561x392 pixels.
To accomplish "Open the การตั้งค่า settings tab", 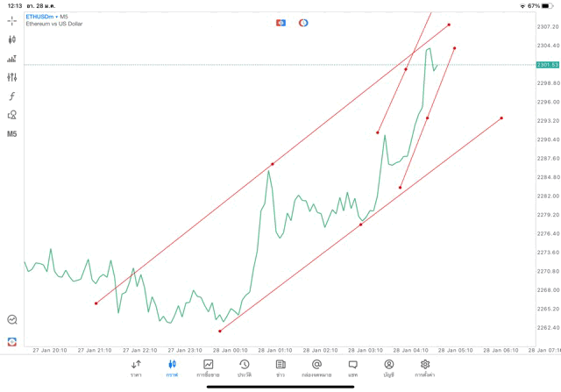I will coord(425,367).
